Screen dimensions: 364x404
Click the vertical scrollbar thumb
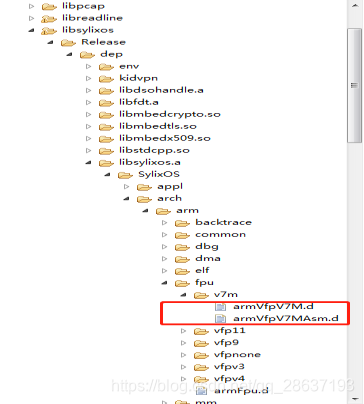[x=354, y=85]
